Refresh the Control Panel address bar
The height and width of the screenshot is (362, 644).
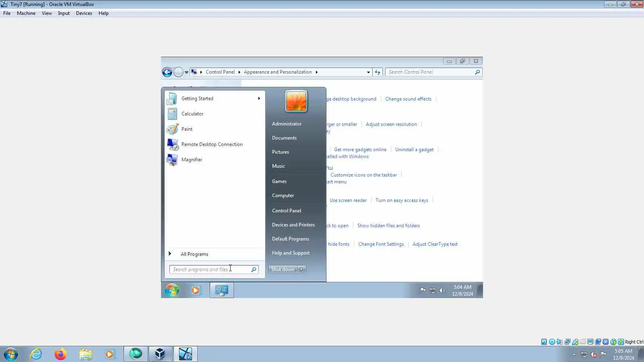click(x=378, y=72)
